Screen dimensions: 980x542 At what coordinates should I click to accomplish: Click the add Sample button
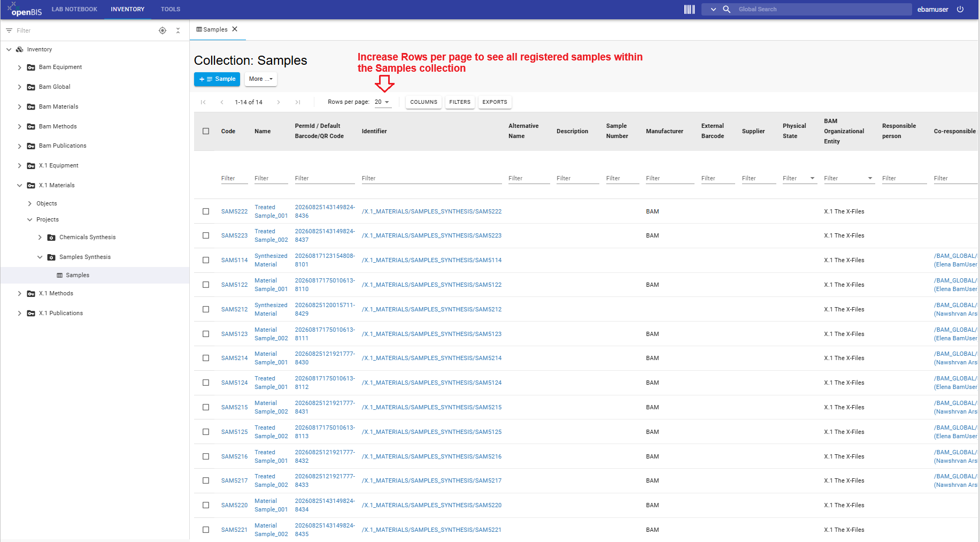click(217, 79)
